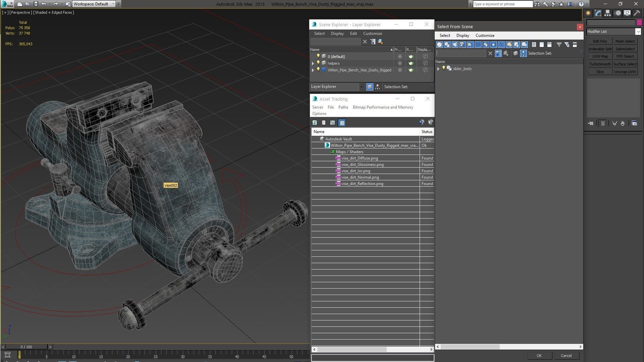Click Select Invert icon in Select From Scene
Screen dimensions: 644x362
(549, 45)
